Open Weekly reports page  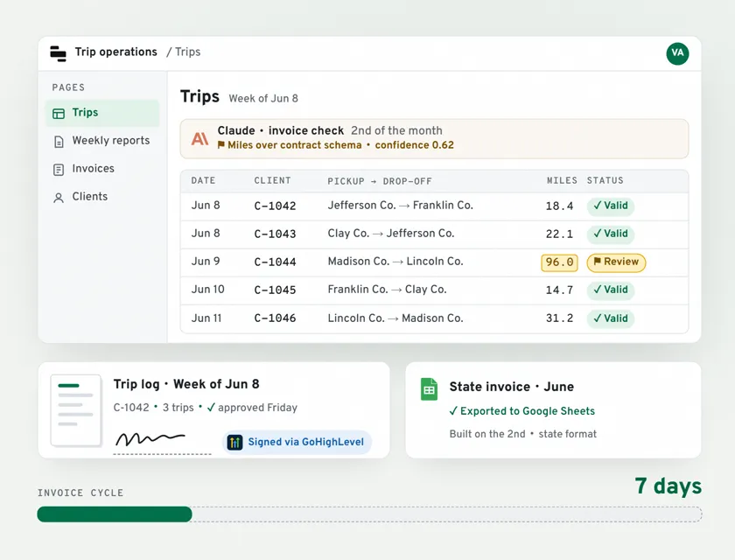(x=102, y=141)
